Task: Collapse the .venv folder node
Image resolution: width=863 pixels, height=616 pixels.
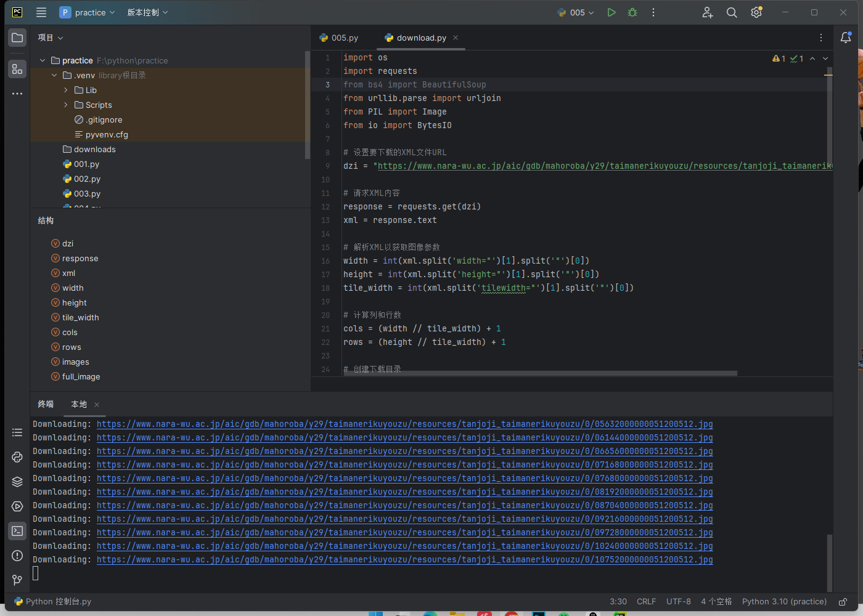Action: pos(54,75)
